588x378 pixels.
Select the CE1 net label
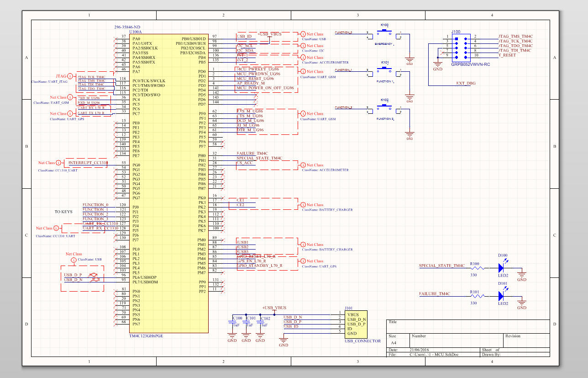(x=240, y=200)
